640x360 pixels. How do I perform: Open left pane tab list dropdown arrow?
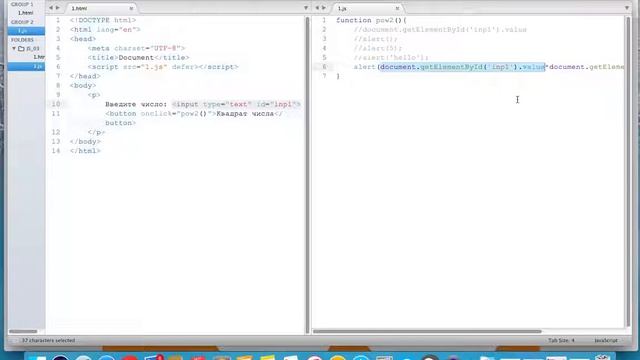pos(306,8)
